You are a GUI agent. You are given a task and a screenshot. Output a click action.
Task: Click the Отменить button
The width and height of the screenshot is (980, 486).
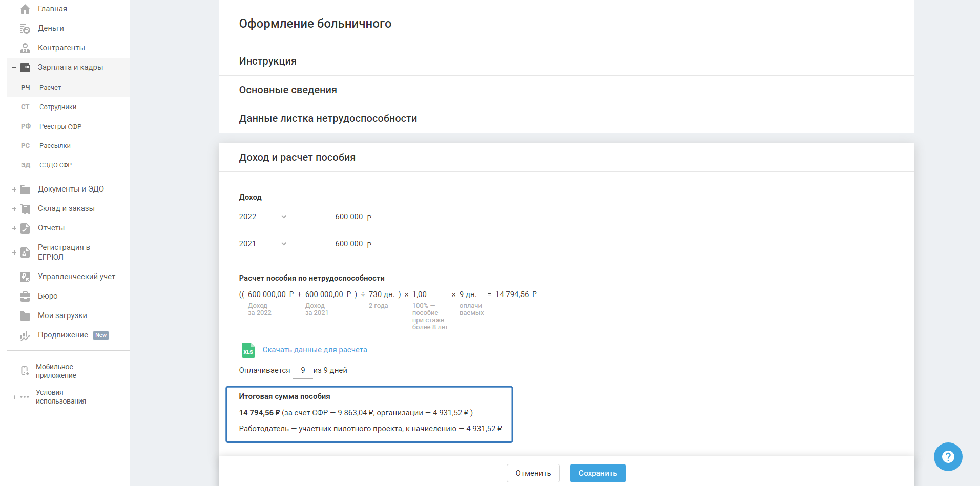tap(533, 473)
